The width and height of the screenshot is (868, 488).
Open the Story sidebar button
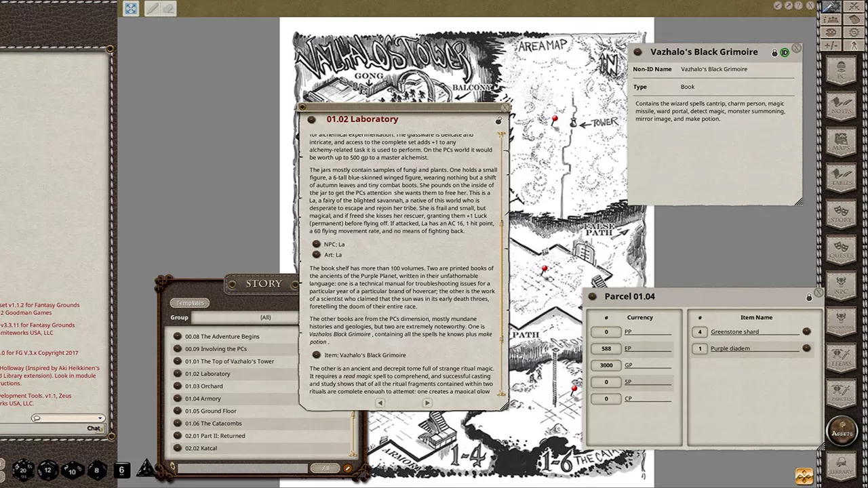point(842,216)
